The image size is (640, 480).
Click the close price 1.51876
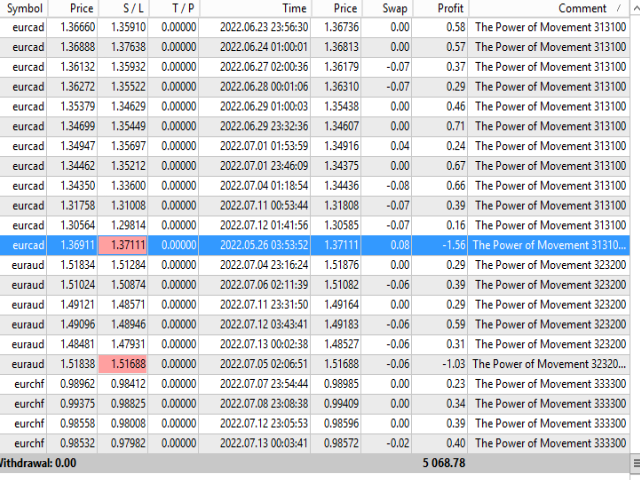click(341, 265)
